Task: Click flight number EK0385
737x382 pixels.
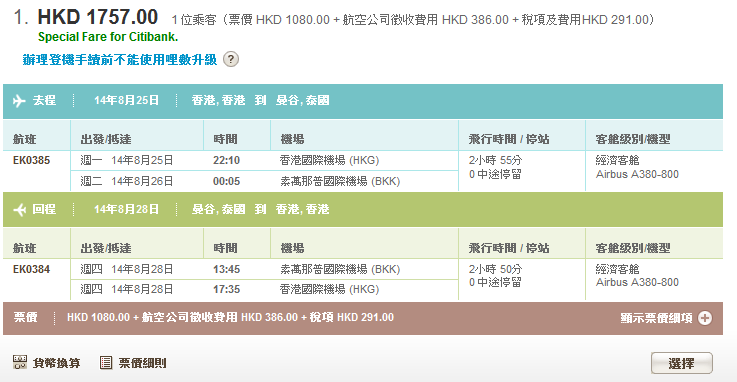Action: 31,160
